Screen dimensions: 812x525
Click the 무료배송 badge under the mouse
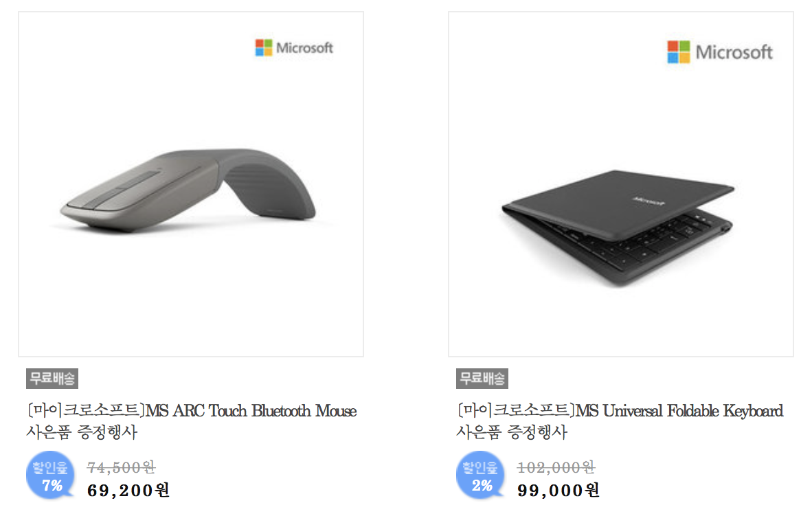point(52,379)
